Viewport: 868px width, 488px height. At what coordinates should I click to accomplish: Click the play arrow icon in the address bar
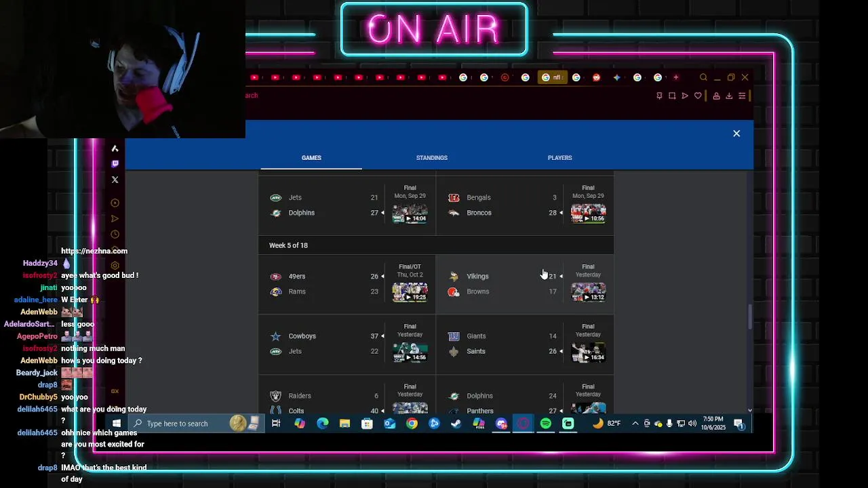[x=685, y=96]
